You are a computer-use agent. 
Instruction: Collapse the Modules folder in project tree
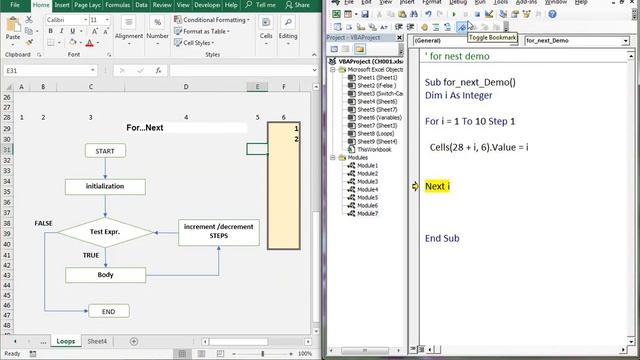(x=333, y=158)
